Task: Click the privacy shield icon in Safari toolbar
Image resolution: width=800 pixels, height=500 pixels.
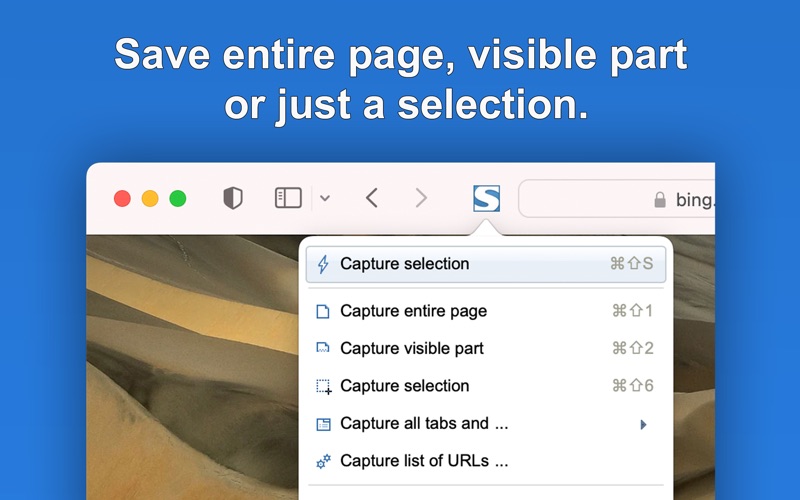Action: tap(233, 198)
